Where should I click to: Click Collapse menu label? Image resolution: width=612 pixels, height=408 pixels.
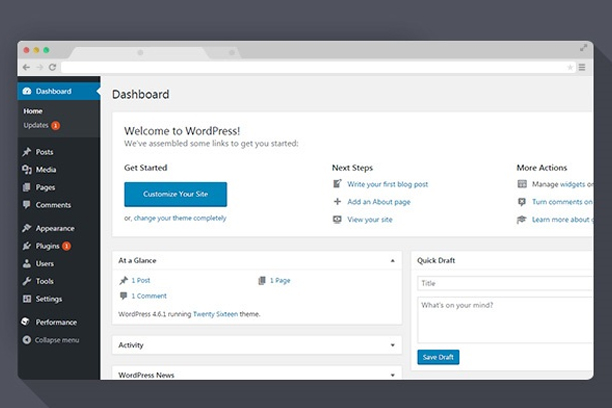click(57, 340)
